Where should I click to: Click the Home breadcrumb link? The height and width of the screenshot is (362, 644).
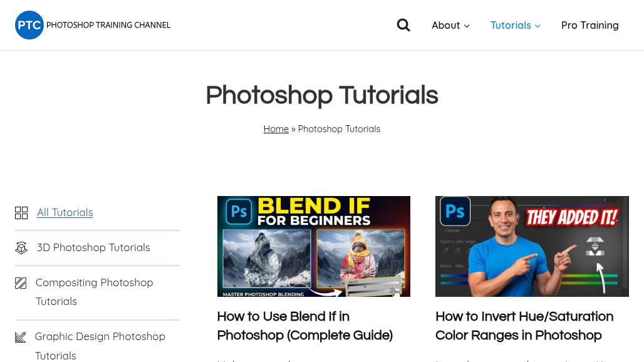click(x=276, y=128)
